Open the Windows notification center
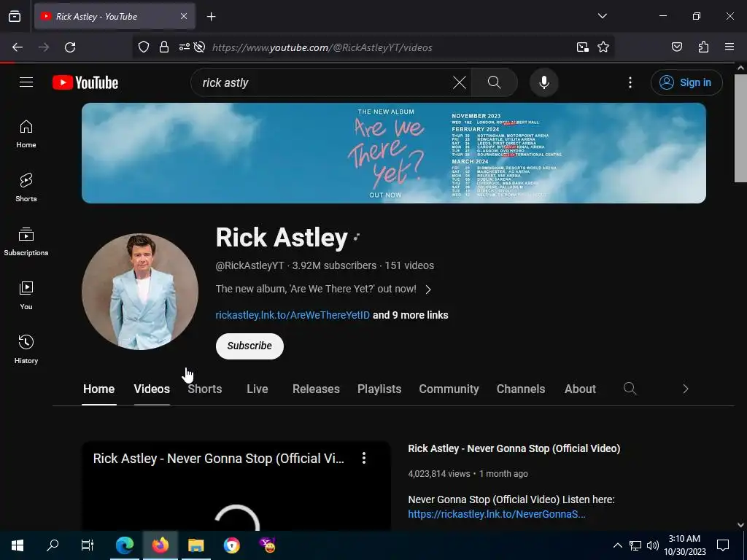The image size is (747, 560). (723, 545)
